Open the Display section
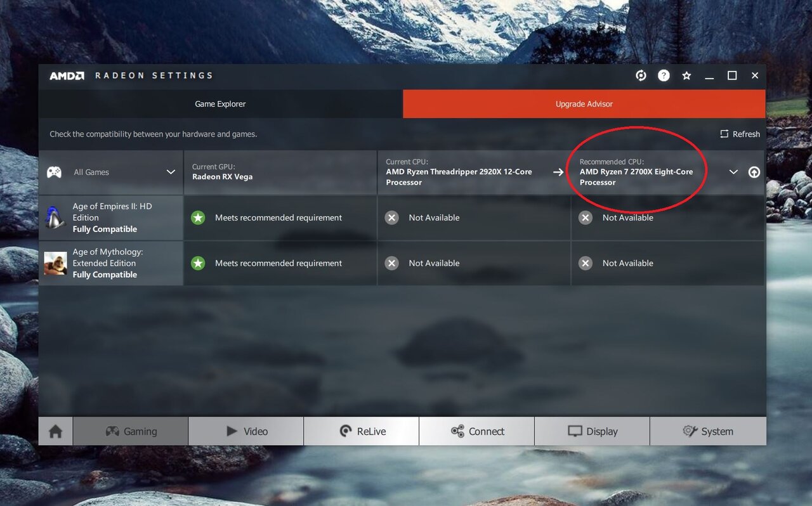This screenshot has width=812, height=506. (x=593, y=431)
